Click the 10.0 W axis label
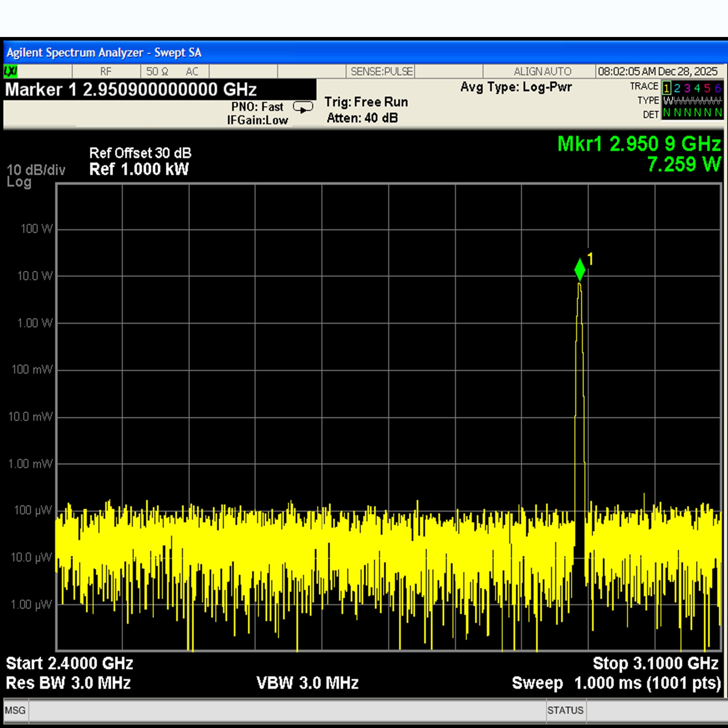The image size is (728, 728). 35,276
